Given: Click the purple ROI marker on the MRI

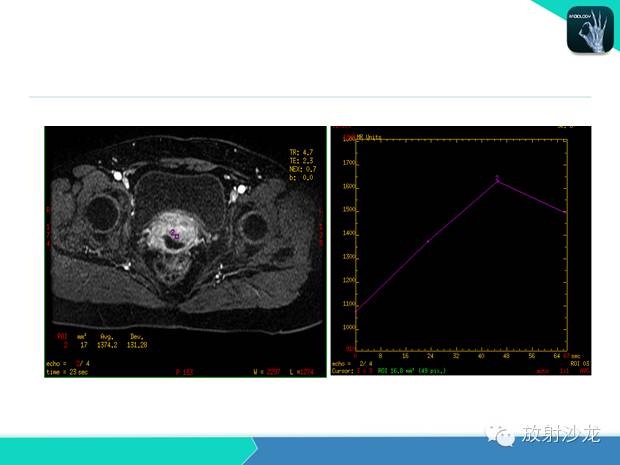Looking at the screenshot, I should tap(174, 234).
